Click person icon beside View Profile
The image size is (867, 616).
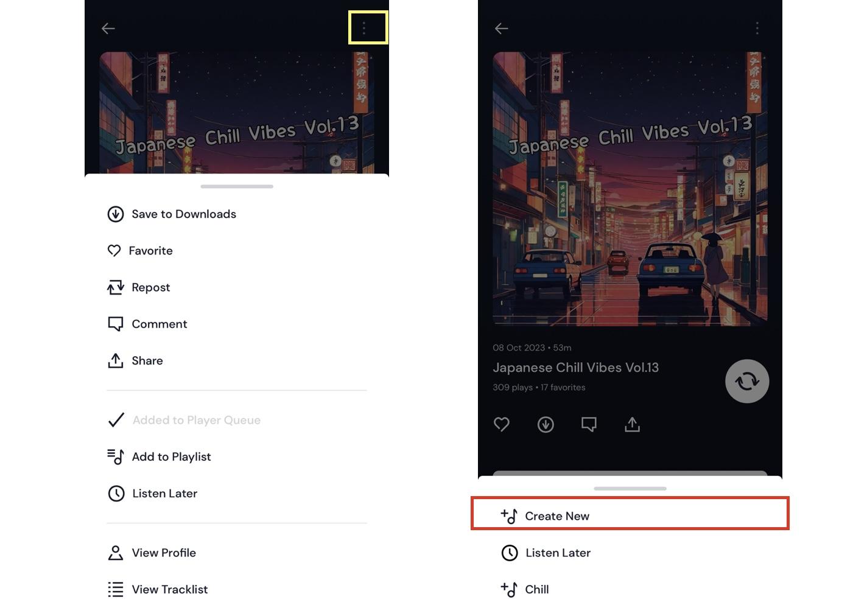[116, 553]
